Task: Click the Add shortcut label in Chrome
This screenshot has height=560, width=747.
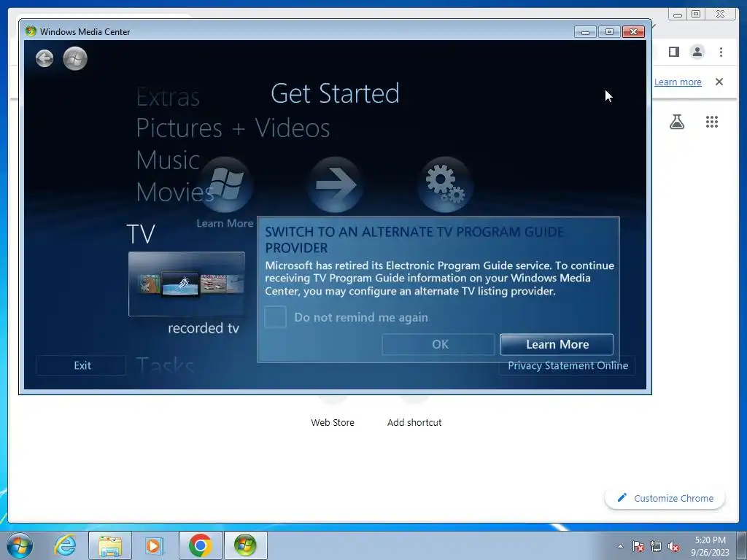Action: click(414, 422)
